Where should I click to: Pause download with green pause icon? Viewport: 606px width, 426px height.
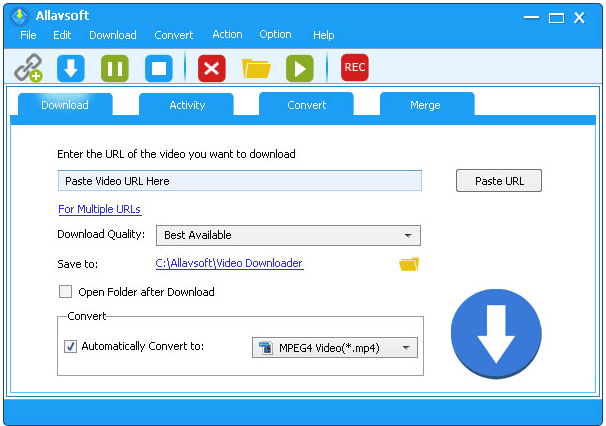pos(114,68)
